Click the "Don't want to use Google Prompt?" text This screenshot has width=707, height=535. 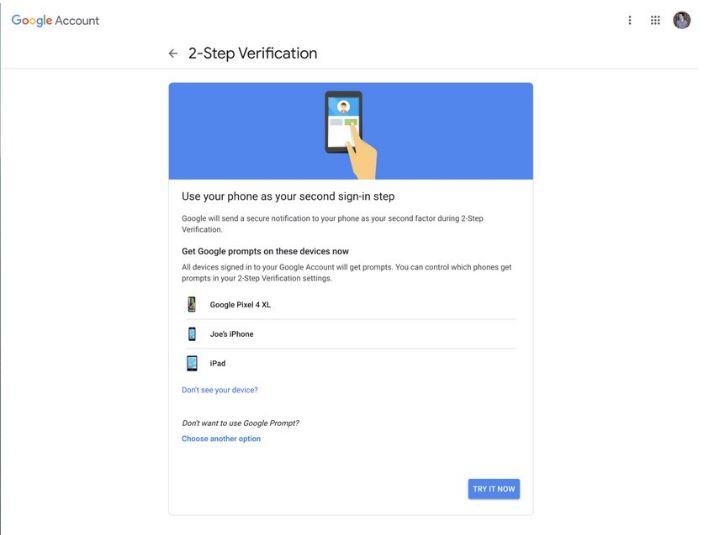coord(240,423)
